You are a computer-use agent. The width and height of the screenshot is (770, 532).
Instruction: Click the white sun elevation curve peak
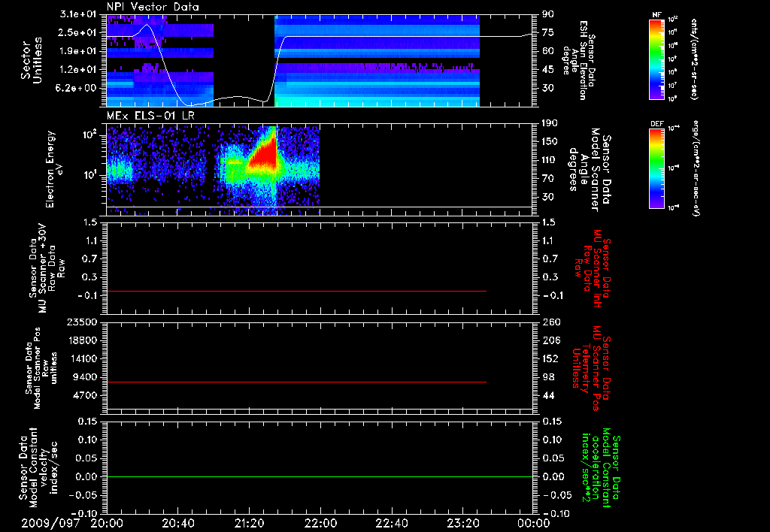tap(147, 26)
